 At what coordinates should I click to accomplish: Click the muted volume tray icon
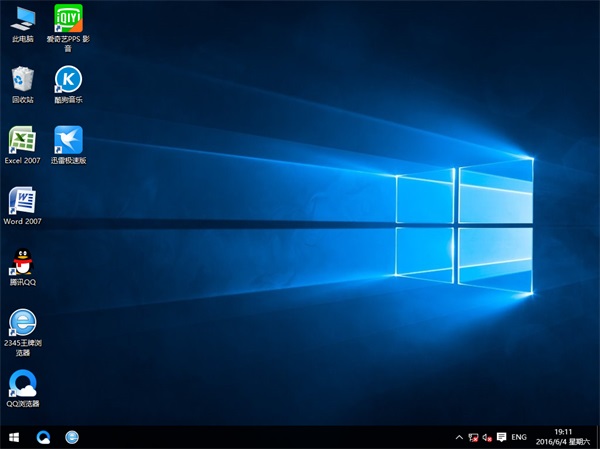[x=486, y=437]
